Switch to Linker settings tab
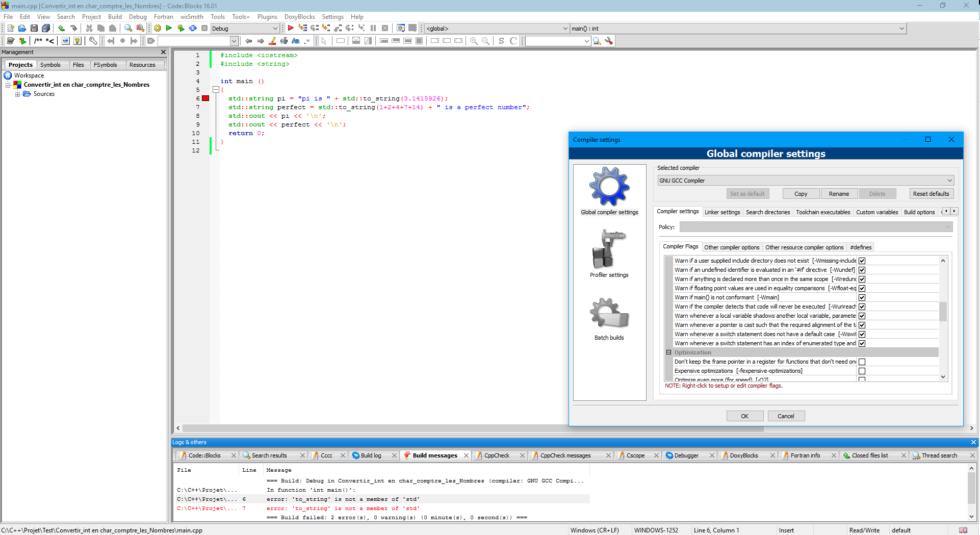Screen dimensions: 980x535 [x=722, y=212]
